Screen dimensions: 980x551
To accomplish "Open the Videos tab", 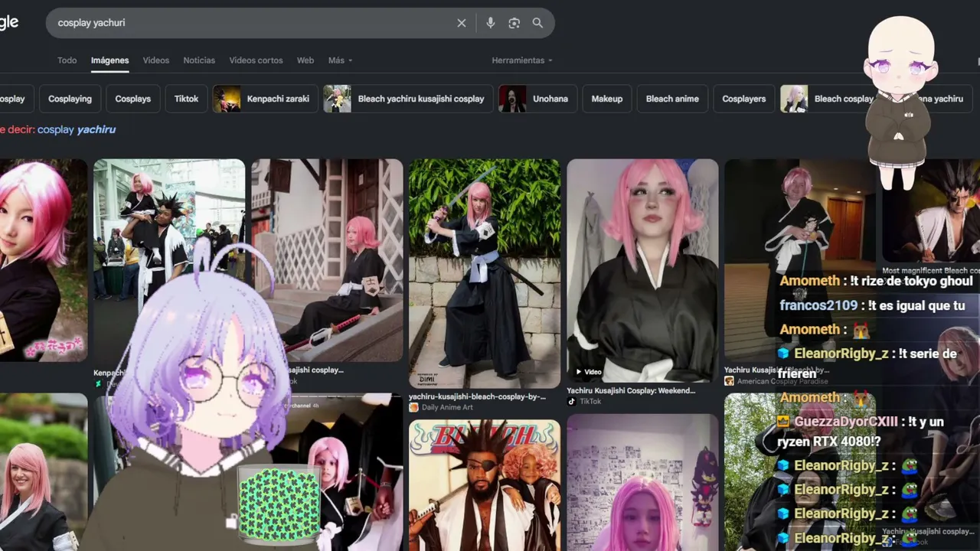I will [156, 60].
